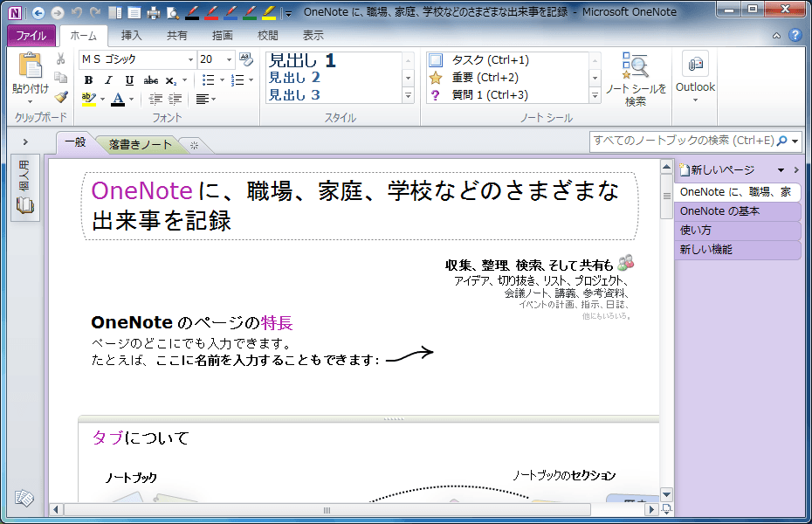Click the Outlook tasks button
Viewport: 812px width, 524px height.
click(x=695, y=78)
